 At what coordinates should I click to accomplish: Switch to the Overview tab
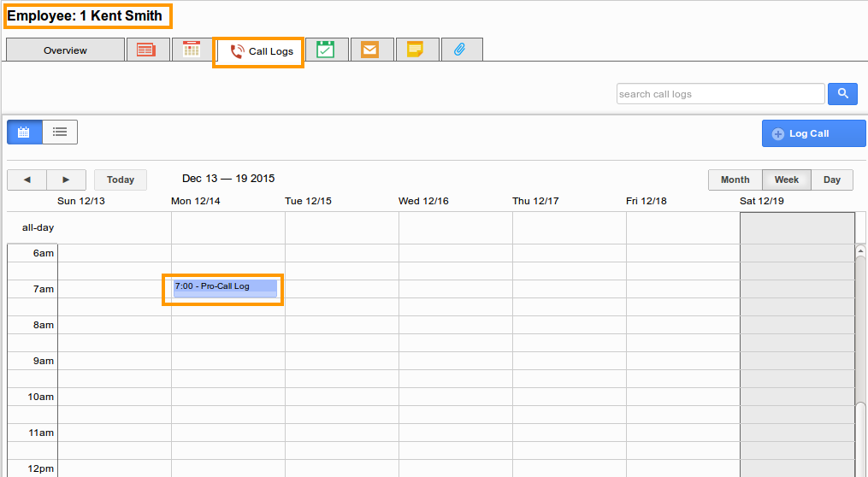(65, 50)
